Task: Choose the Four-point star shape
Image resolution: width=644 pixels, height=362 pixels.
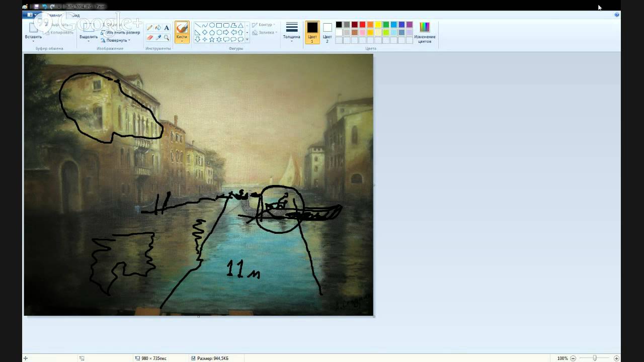Action: [x=205, y=39]
